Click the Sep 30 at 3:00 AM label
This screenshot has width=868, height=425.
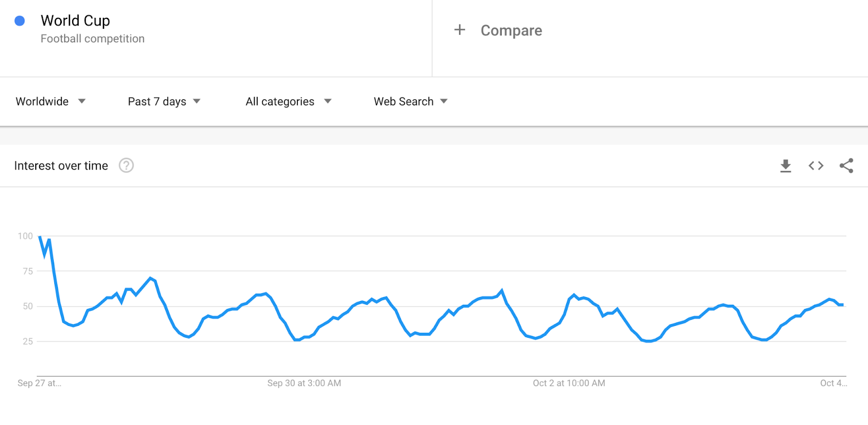click(x=304, y=383)
